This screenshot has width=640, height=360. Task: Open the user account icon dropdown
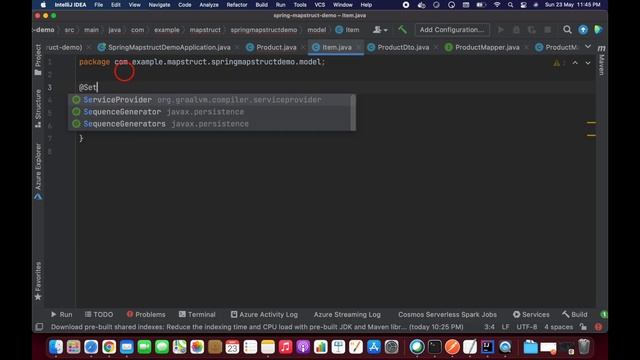click(x=380, y=30)
